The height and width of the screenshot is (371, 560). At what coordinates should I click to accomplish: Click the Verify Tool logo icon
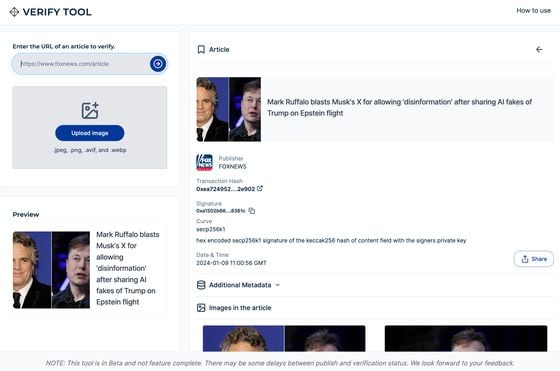pos(14,12)
